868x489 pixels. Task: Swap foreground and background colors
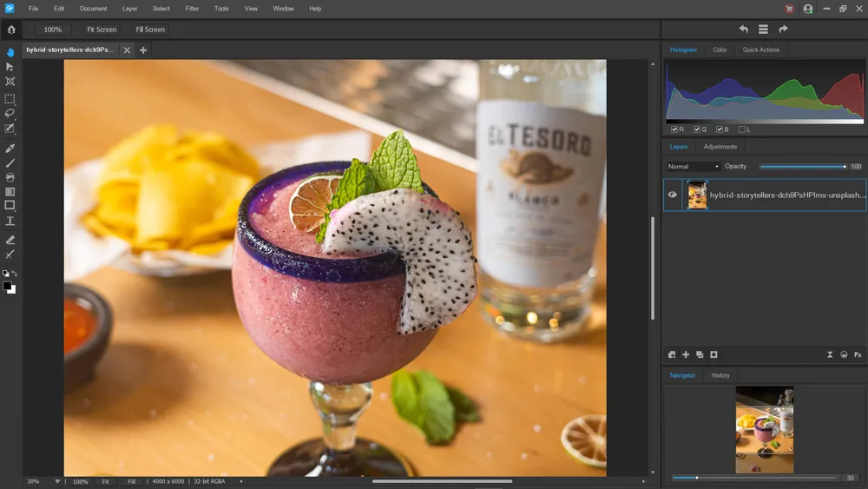point(15,274)
